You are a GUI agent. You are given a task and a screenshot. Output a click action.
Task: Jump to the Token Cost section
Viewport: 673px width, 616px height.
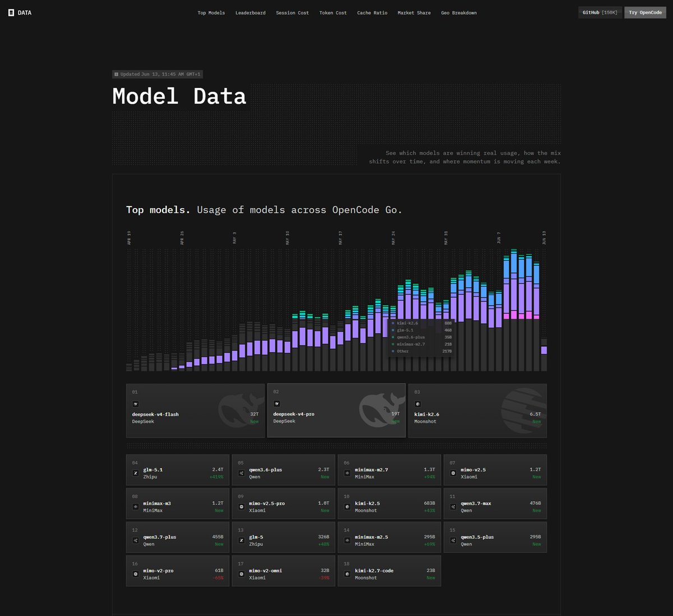pyautogui.click(x=333, y=13)
